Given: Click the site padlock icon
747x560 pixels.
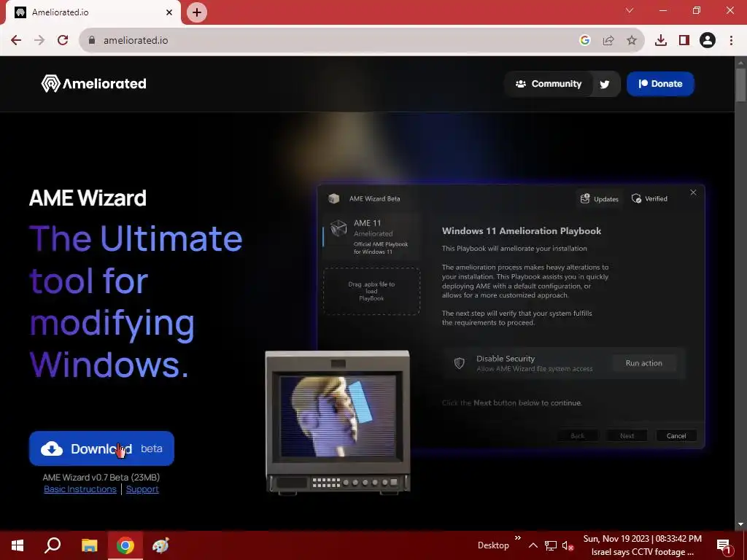Looking at the screenshot, I should [92, 41].
